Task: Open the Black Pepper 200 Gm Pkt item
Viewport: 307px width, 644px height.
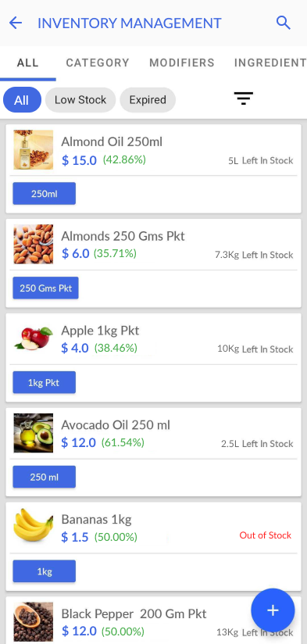Action: [153, 621]
